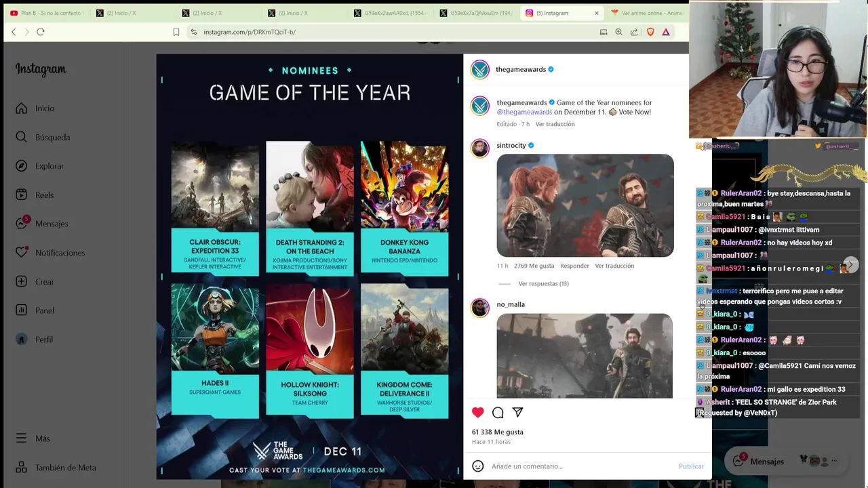Screen dimensions: 868x488
Task: Open thegameawards username in post header
Action: (x=521, y=69)
